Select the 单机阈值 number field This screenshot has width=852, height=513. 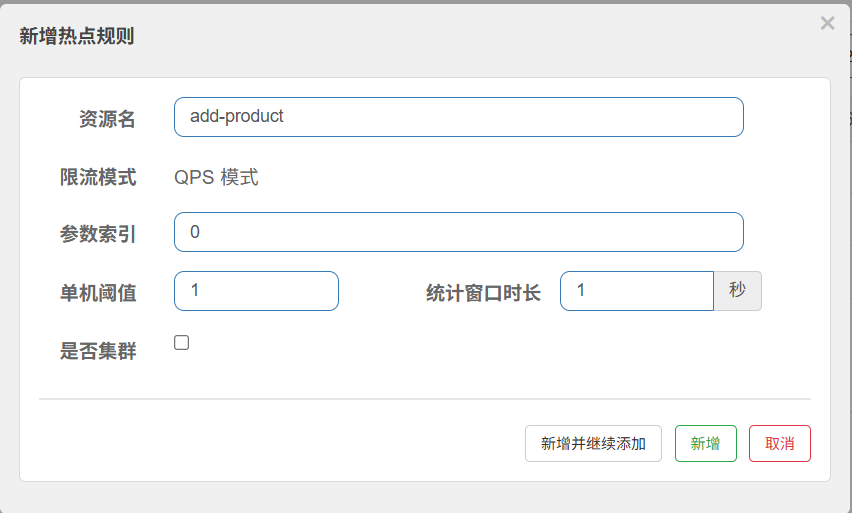pos(256,291)
